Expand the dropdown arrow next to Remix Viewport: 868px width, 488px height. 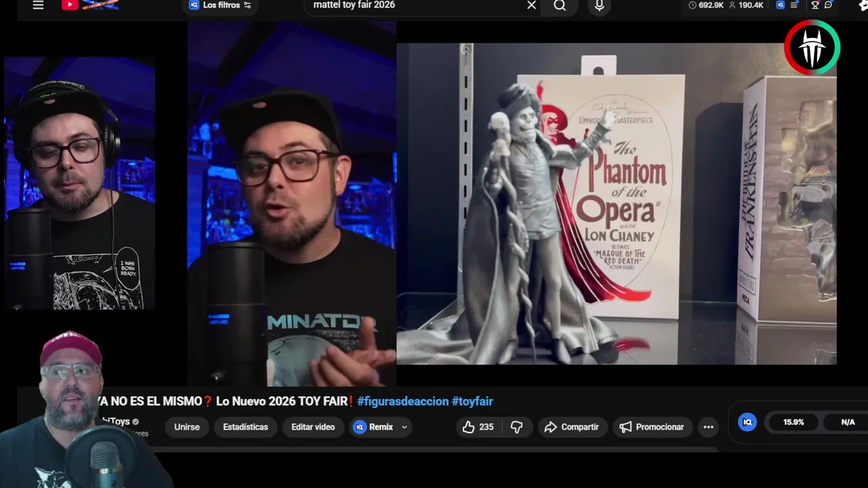pyautogui.click(x=404, y=427)
